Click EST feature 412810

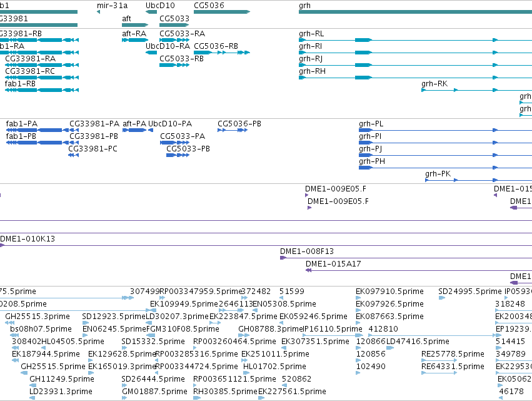(431, 336)
